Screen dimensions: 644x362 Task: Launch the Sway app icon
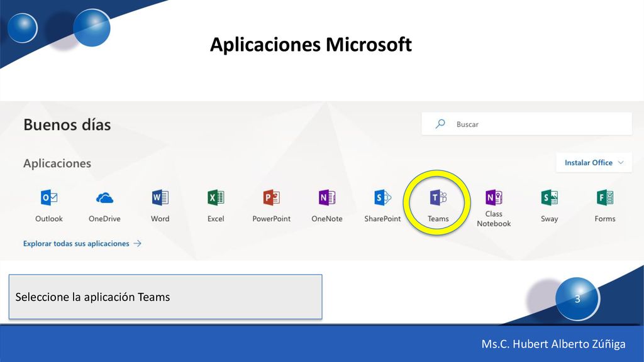click(x=549, y=197)
